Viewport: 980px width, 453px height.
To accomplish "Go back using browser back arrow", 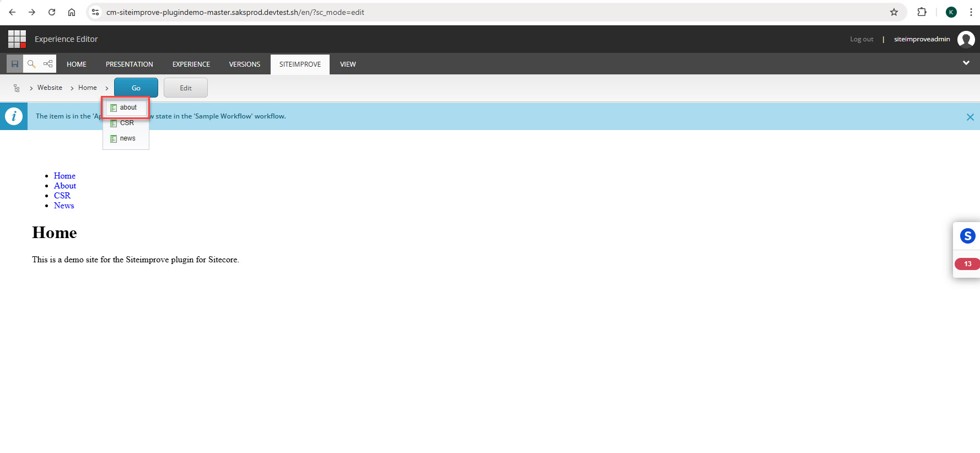I will point(12,12).
